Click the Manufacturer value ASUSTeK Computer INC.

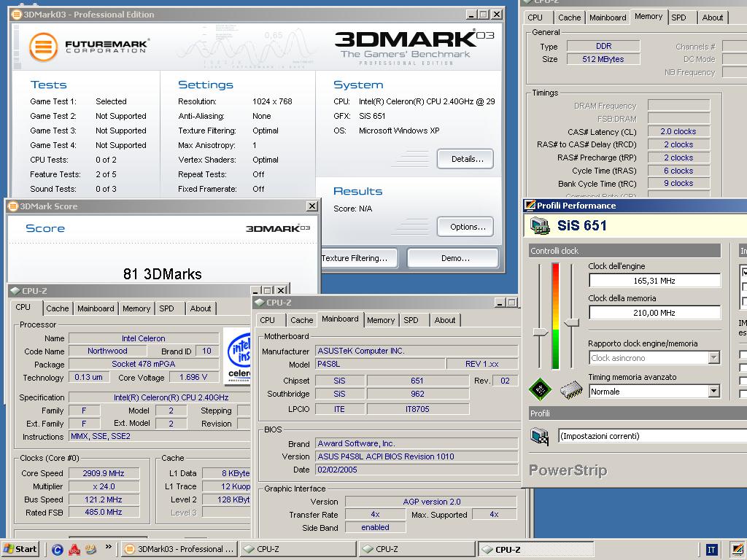[x=417, y=351]
